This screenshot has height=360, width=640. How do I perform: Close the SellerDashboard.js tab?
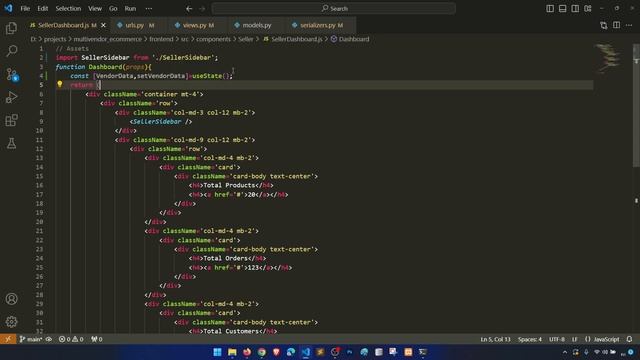(103, 25)
